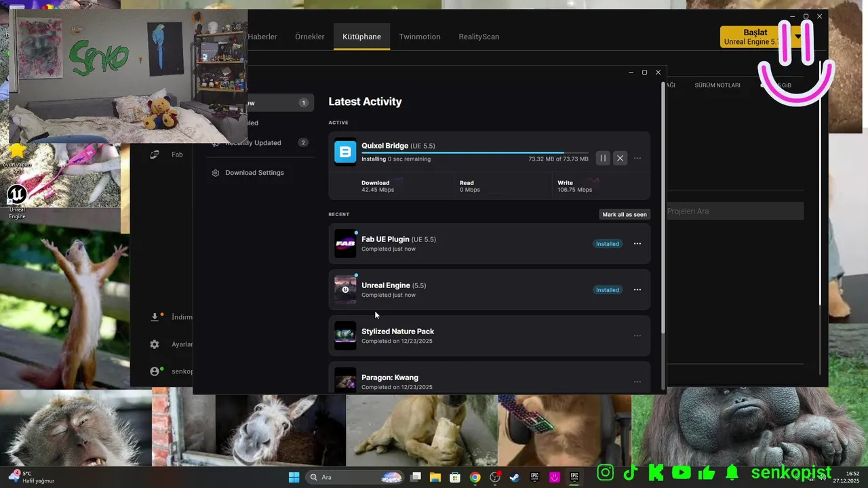
Task: Click the Projeleri Ara search field
Action: click(735, 211)
